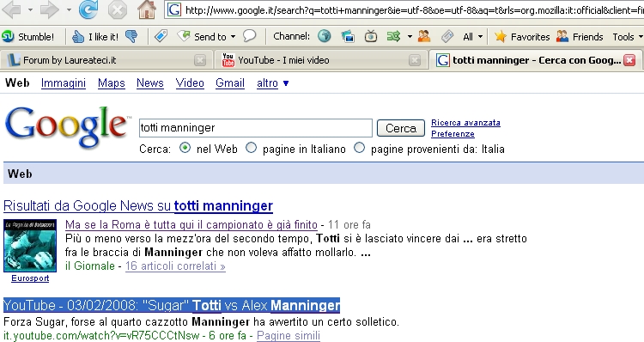Click the gray tag icon beside All
Viewport: 644px width, 342px height.
point(447,37)
